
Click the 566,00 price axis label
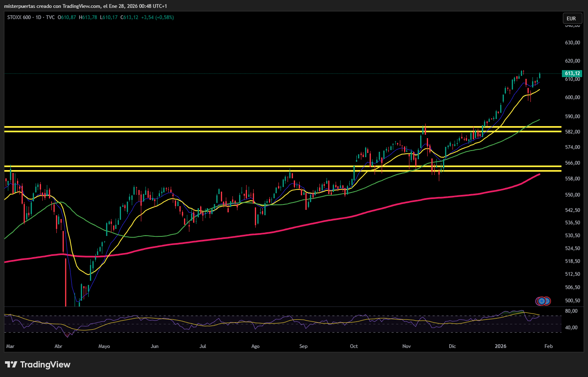(572, 163)
